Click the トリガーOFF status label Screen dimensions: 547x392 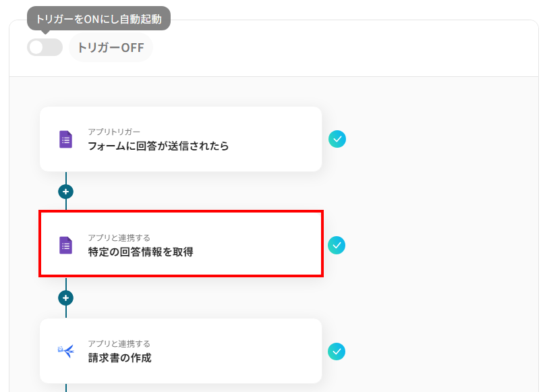(111, 47)
